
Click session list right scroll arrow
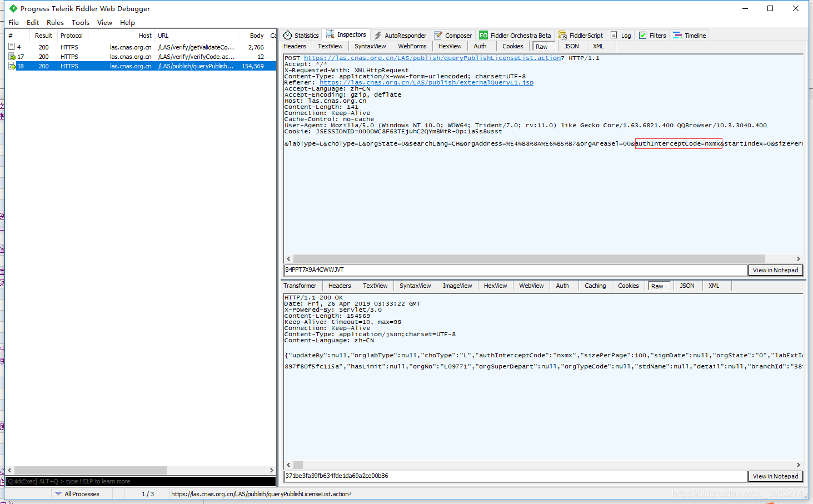click(x=271, y=470)
